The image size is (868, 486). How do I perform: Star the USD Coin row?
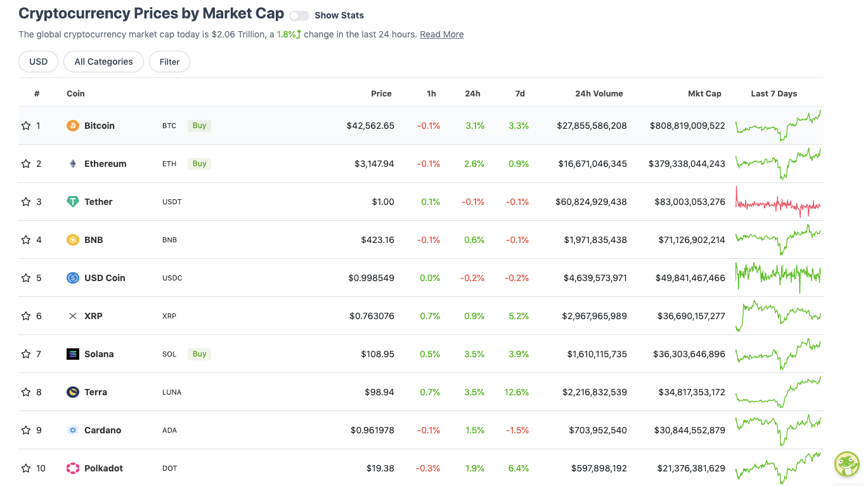(x=26, y=278)
